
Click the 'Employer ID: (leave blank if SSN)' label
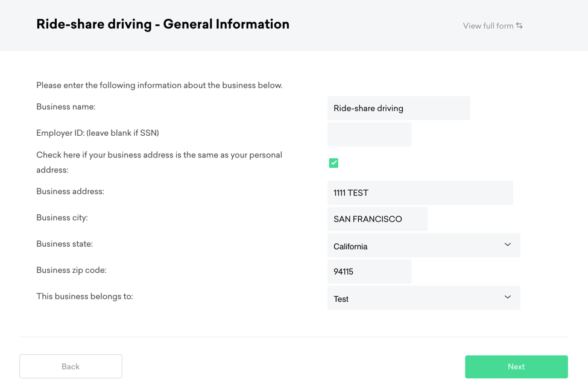coord(98,133)
